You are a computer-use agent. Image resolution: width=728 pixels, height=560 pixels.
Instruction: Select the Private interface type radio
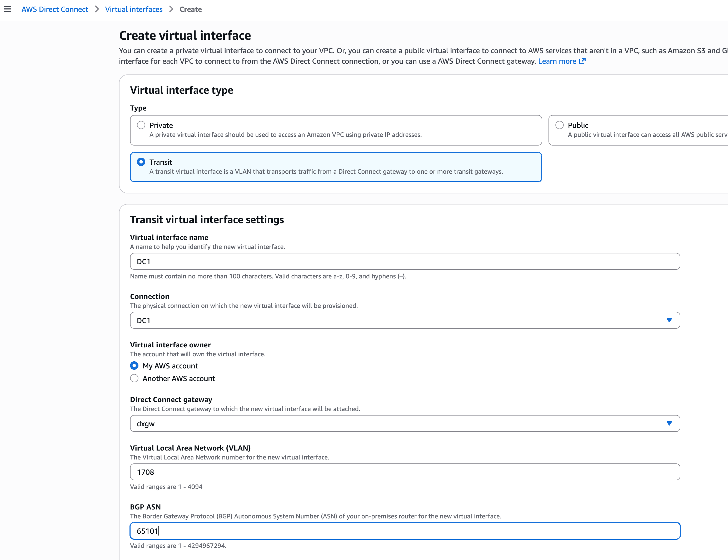coord(141,125)
